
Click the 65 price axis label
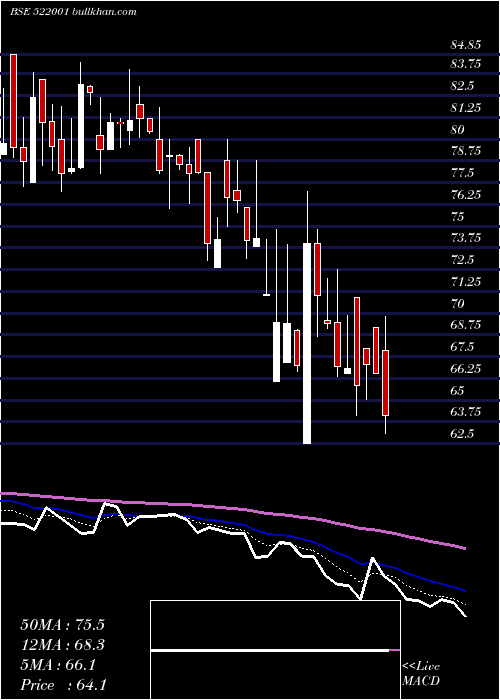[x=458, y=391]
